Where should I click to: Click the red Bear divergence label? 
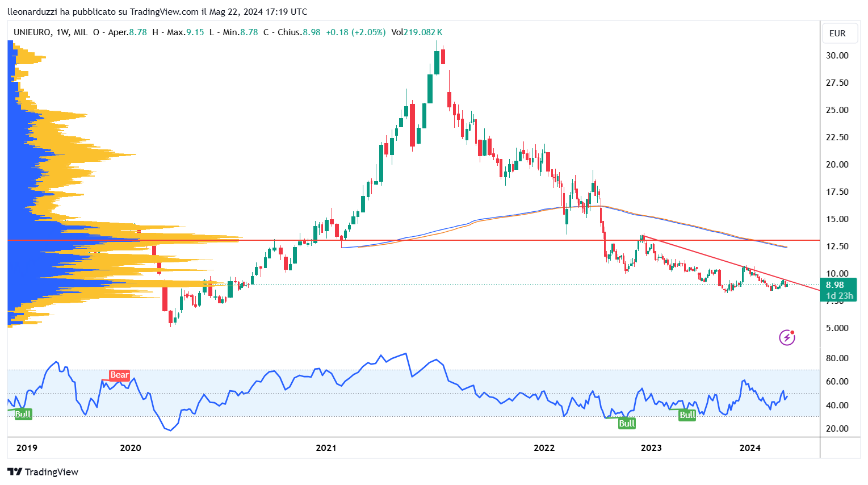119,375
